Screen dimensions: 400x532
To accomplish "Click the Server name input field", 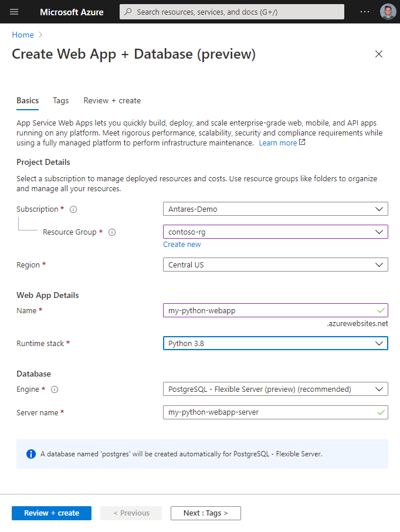I will point(276,412).
